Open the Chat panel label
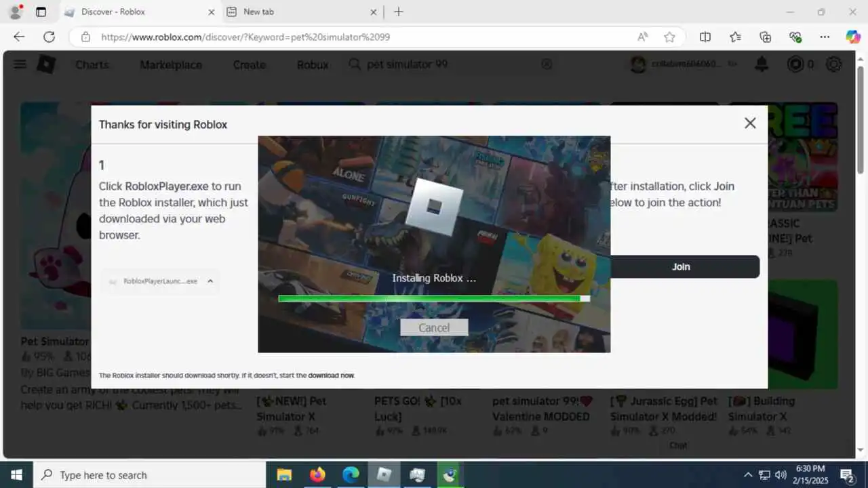Screen dimensions: 868x488 coord(678,445)
